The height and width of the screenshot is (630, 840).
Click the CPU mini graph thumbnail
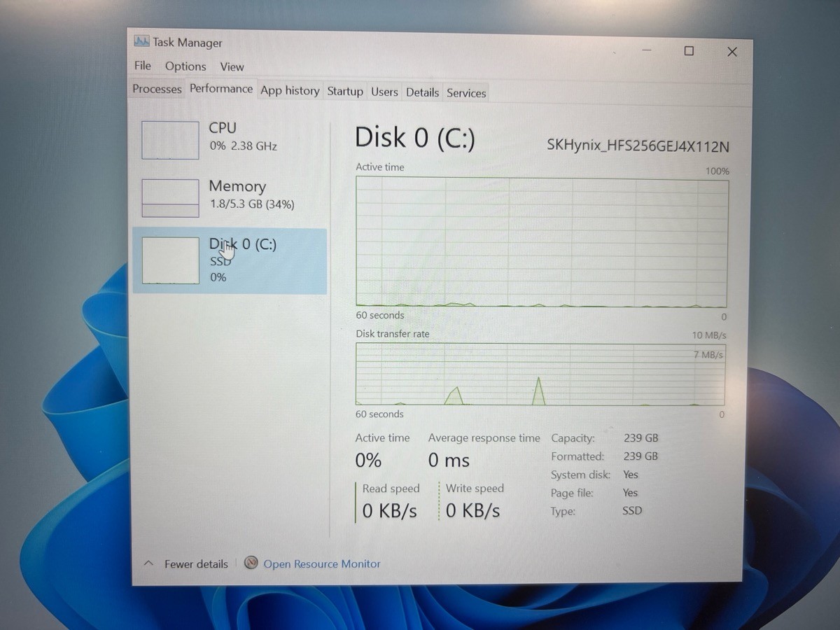click(x=170, y=140)
